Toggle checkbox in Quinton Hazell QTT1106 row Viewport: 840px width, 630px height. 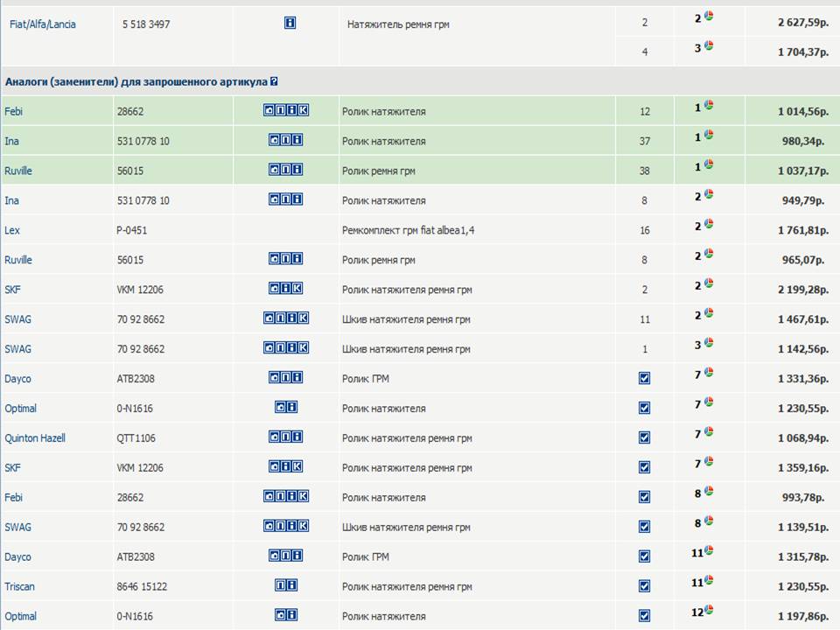(645, 437)
